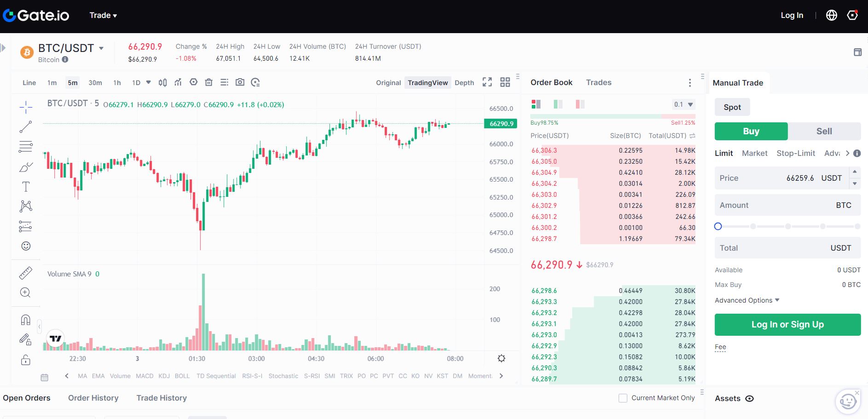Open the multi-chart grid layout
The image size is (868, 419).
[505, 82]
